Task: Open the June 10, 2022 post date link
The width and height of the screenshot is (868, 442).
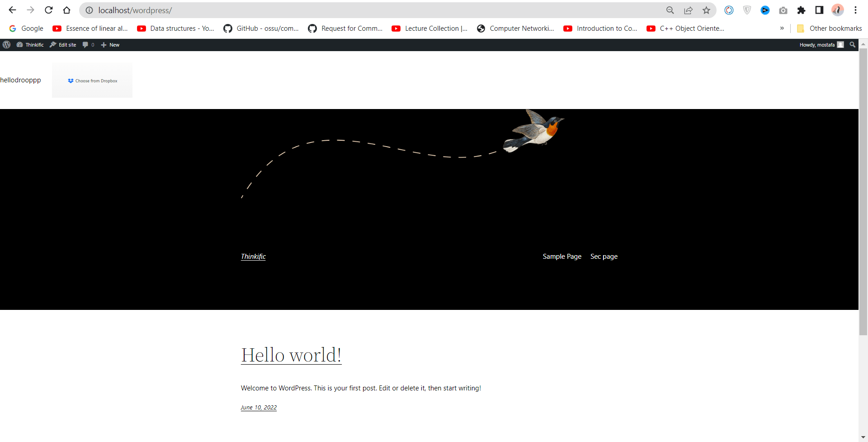Action: coord(259,408)
